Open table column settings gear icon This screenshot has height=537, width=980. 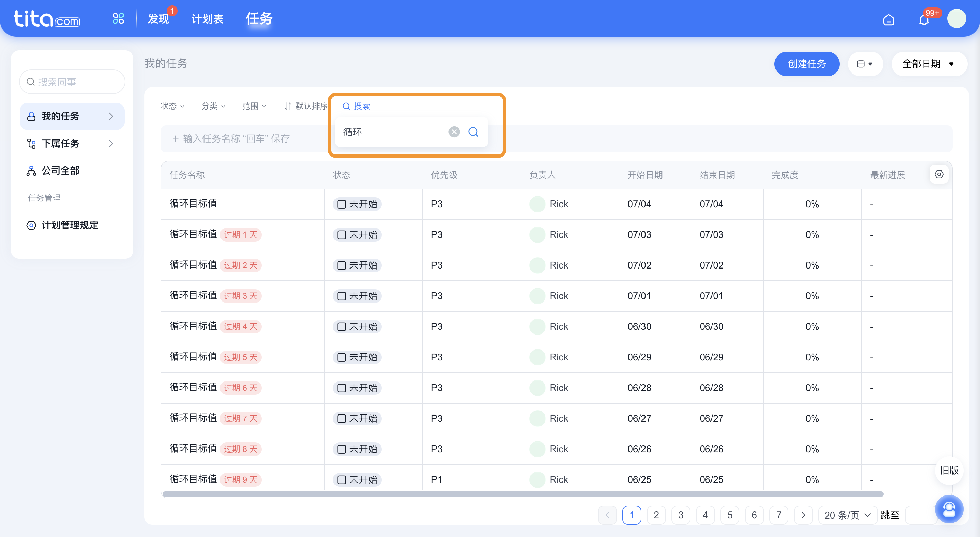point(939,174)
